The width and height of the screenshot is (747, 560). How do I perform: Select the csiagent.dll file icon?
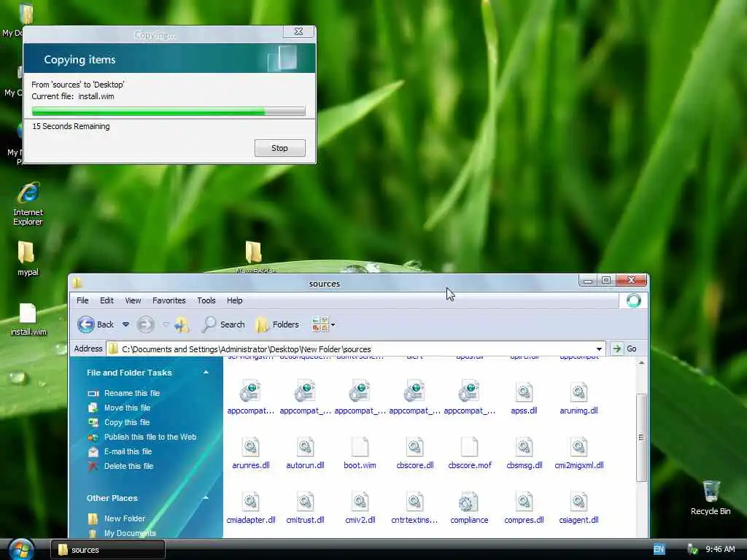click(x=578, y=502)
